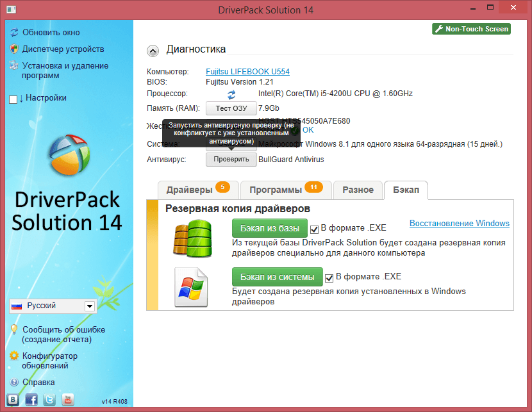Click the green Бэкап из системы button
532x412 pixels.
click(x=277, y=277)
